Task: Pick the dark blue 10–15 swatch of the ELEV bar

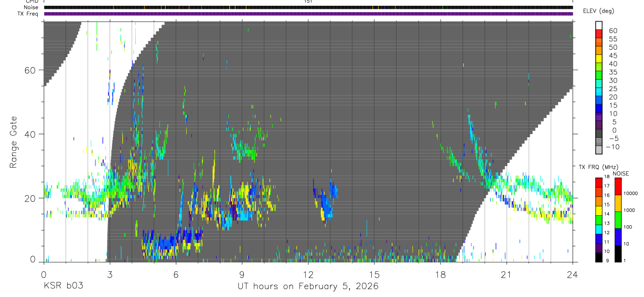Action: (599, 108)
